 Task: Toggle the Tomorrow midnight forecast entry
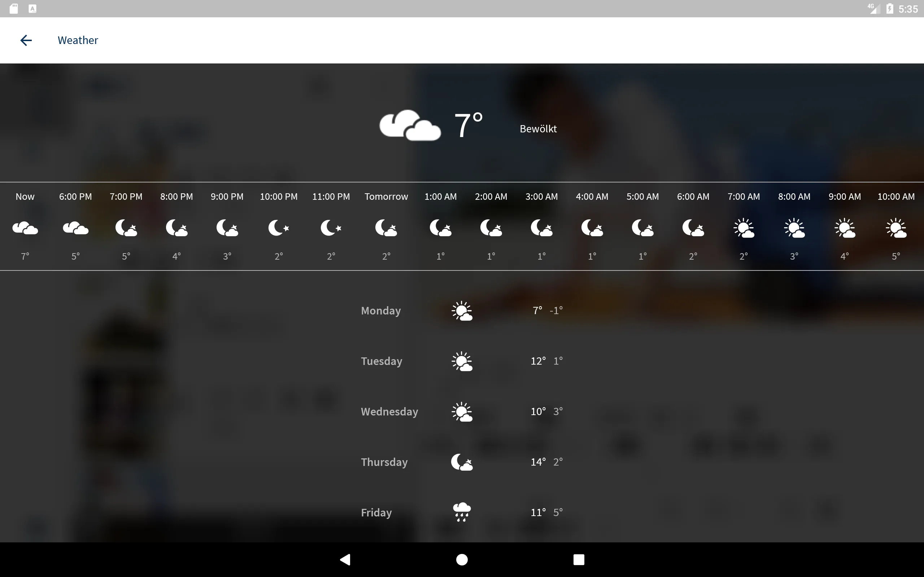pyautogui.click(x=386, y=226)
